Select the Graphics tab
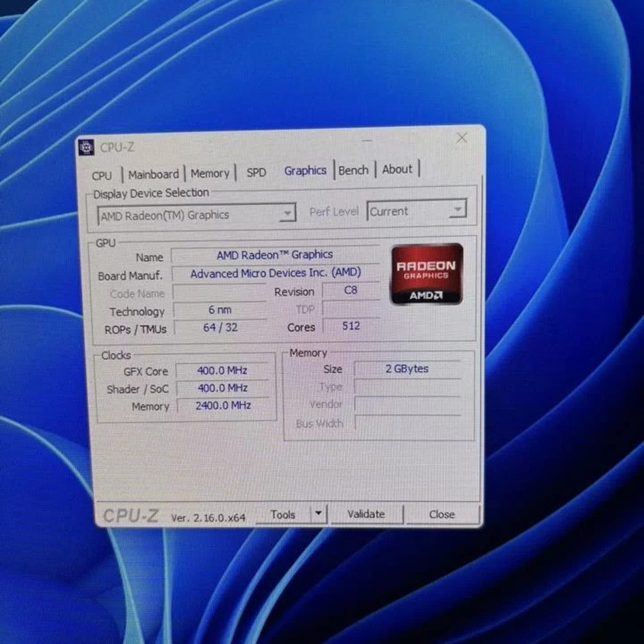Screen dimensions: 644x644 pos(305,170)
